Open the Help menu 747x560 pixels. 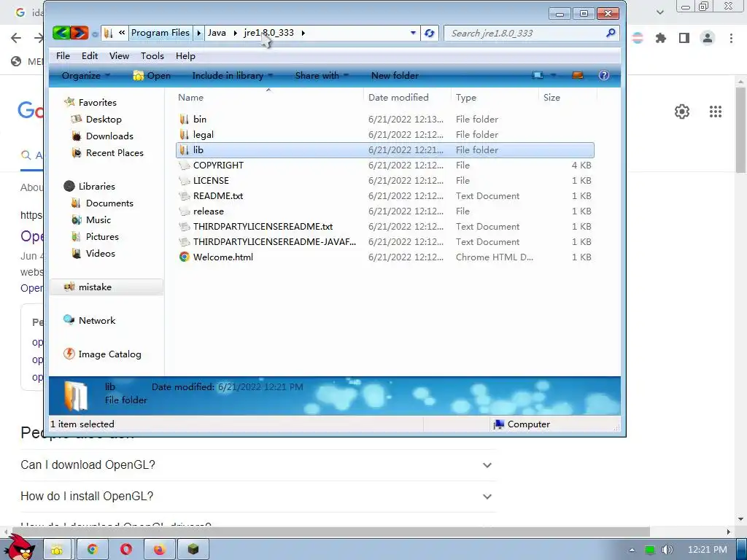point(185,55)
